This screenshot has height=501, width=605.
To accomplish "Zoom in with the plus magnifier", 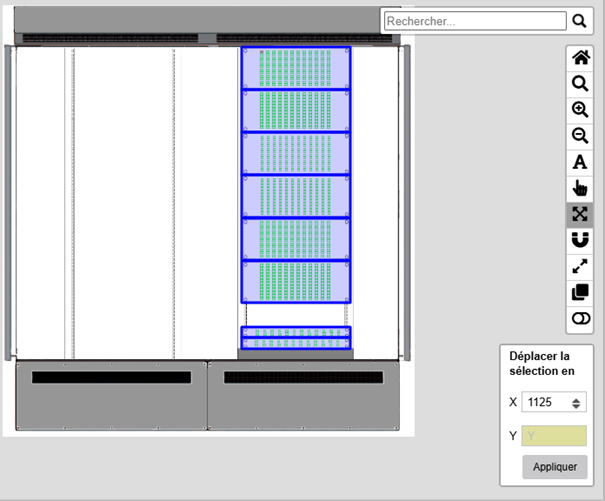I will tap(580, 110).
